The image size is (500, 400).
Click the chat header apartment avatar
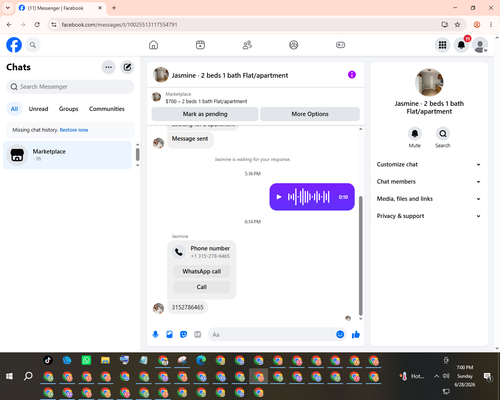point(161,75)
